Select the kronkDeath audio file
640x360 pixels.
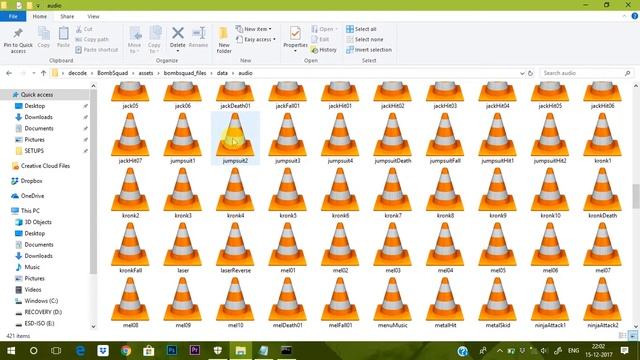pos(602,193)
